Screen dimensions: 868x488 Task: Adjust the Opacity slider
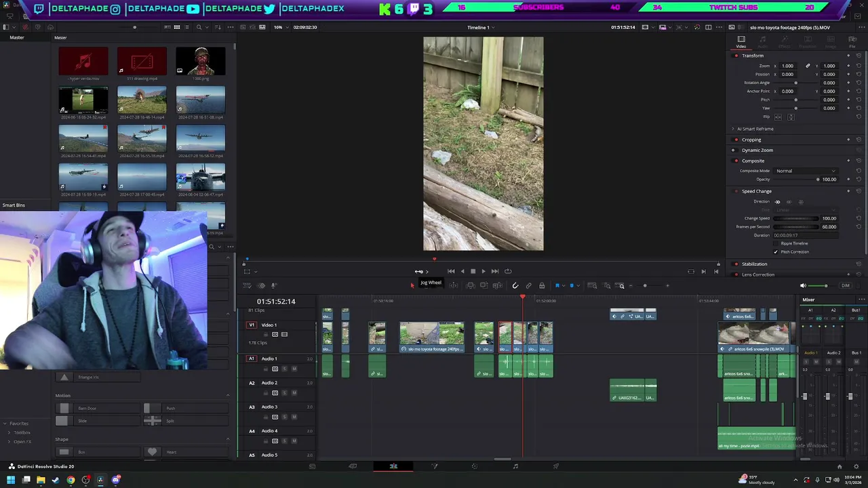click(x=797, y=180)
